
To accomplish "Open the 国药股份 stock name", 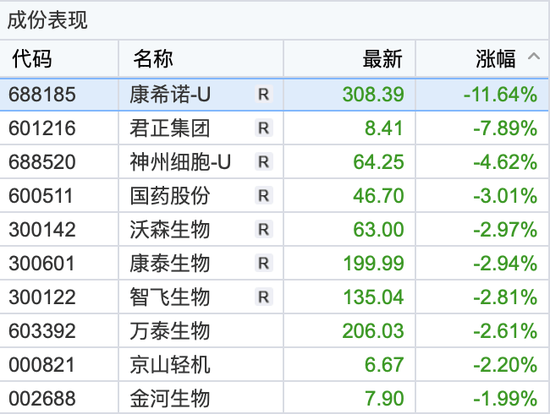I will pyautogui.click(x=170, y=196).
